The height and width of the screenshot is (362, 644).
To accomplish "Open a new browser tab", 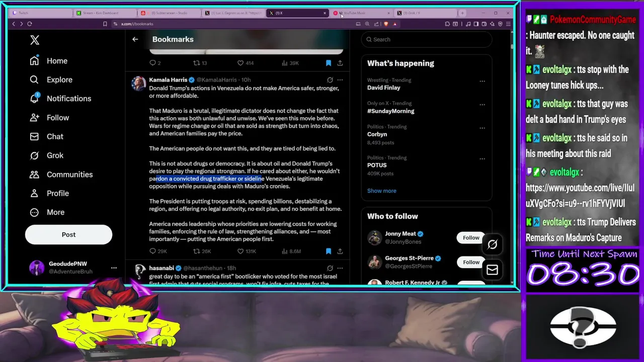I will pyautogui.click(x=462, y=13).
